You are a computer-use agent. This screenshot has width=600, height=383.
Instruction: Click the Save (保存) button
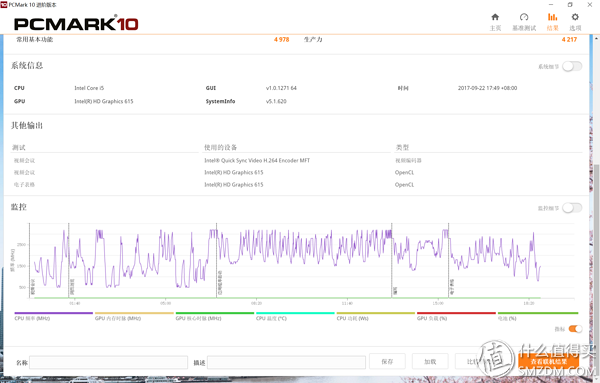(387, 362)
